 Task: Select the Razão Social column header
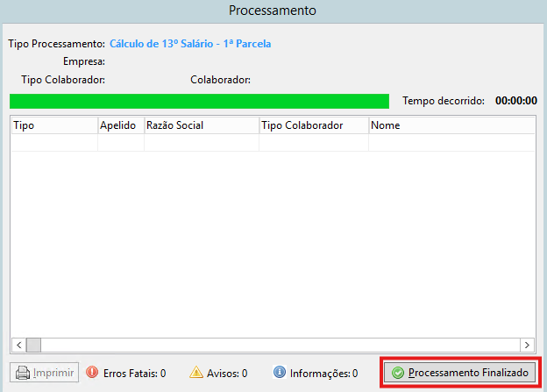click(x=202, y=125)
